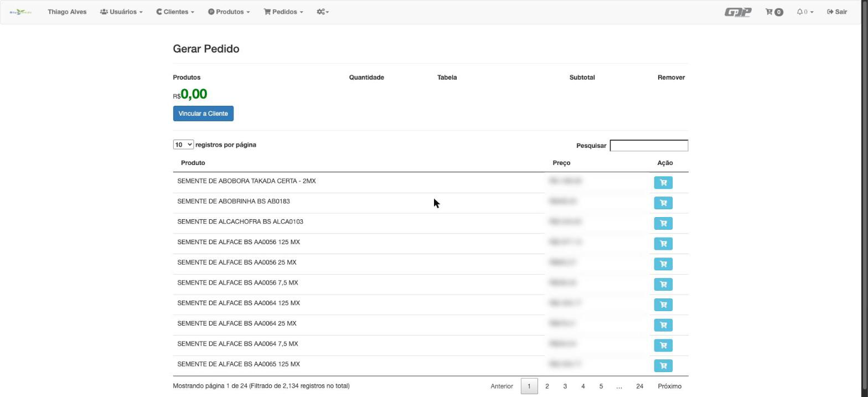Change the registros por página selector
Viewport: 868px width, 397px height.
click(183, 145)
